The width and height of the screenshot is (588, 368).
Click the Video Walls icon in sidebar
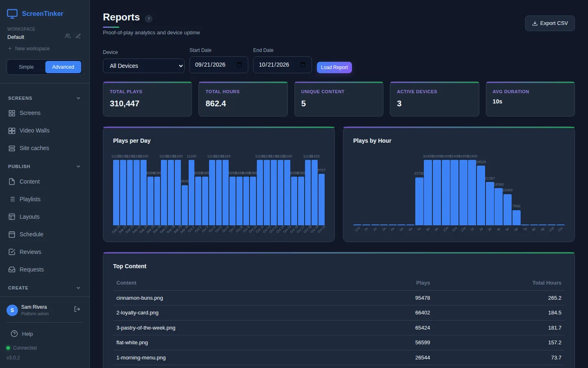click(12, 131)
